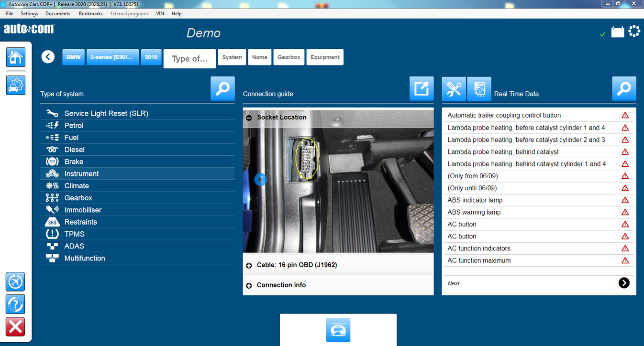Image resolution: width=644 pixels, height=346 pixels.
Task: Click the Type of... input field
Action: tap(189, 58)
